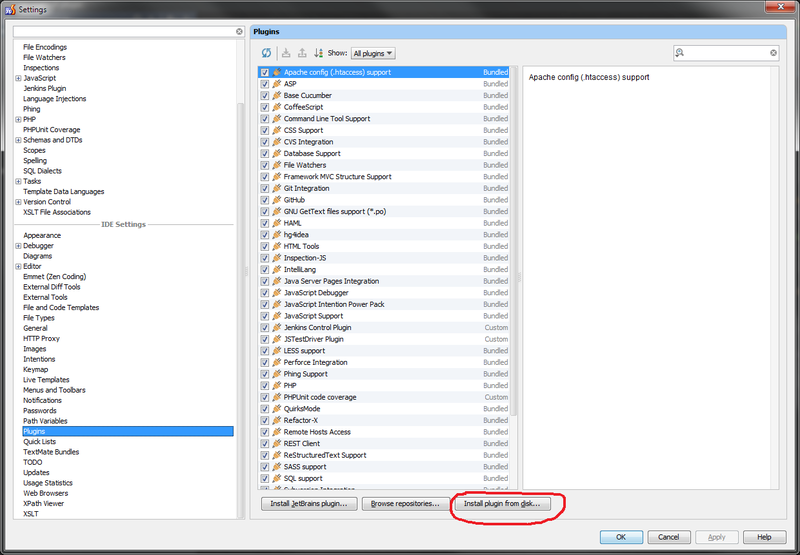Toggle the SQL support checkbox
The image size is (800, 555).
[x=265, y=478]
